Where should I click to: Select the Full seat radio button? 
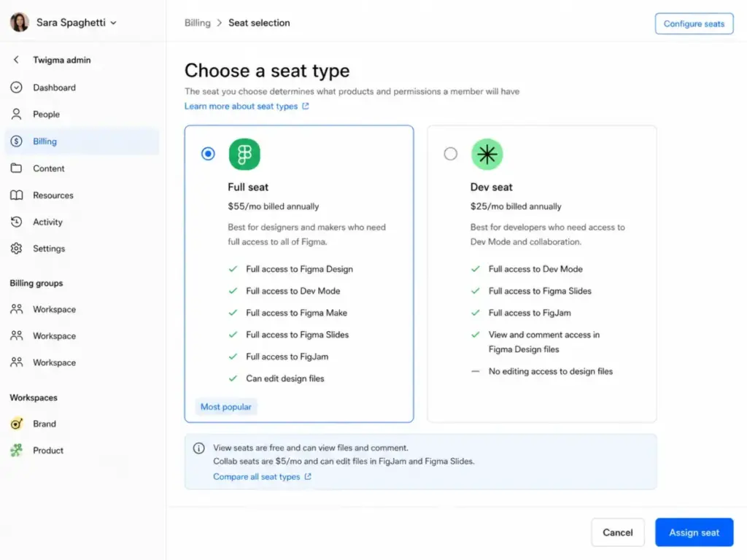(208, 154)
